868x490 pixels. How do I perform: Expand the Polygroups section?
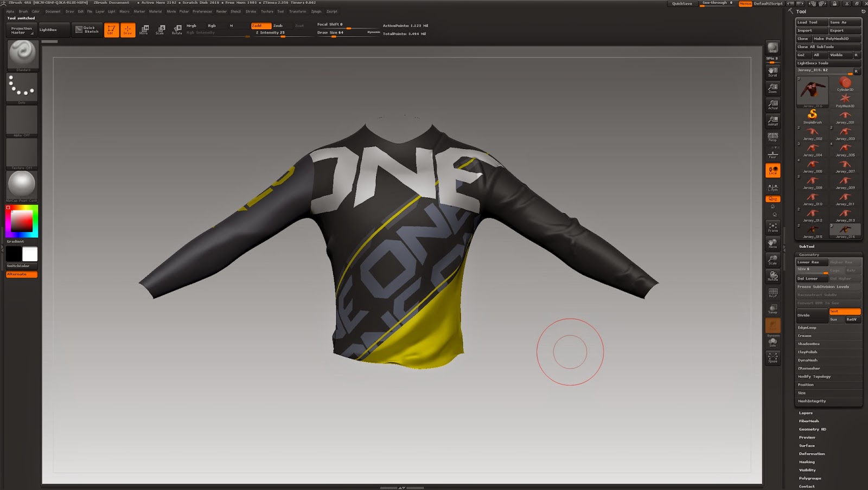[x=810, y=478]
